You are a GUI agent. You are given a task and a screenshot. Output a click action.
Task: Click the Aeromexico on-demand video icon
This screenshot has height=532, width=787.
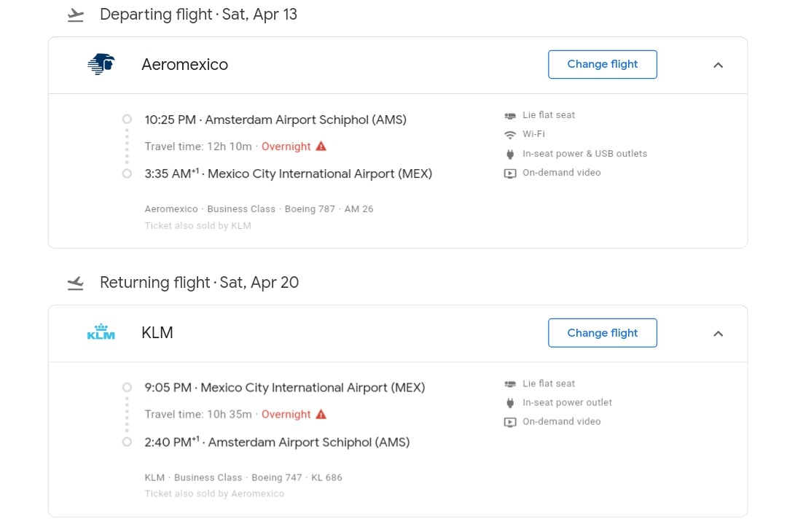(x=510, y=173)
